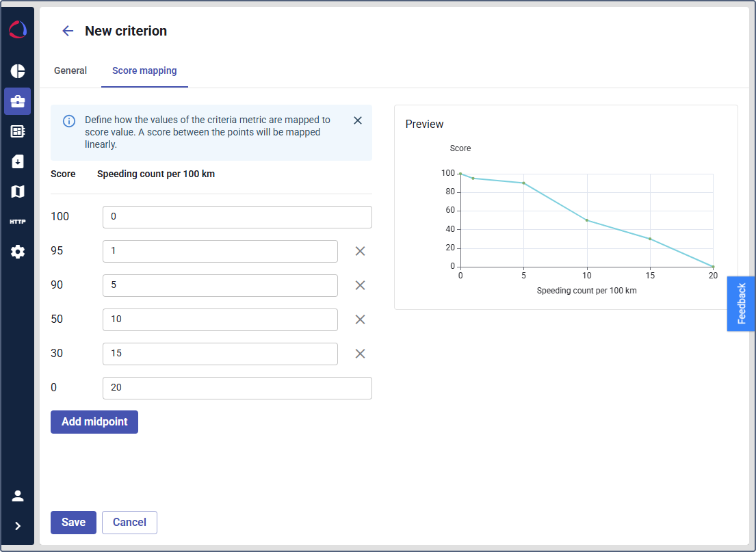Click the HTTP icon in sidebar
756x552 pixels.
(x=18, y=222)
